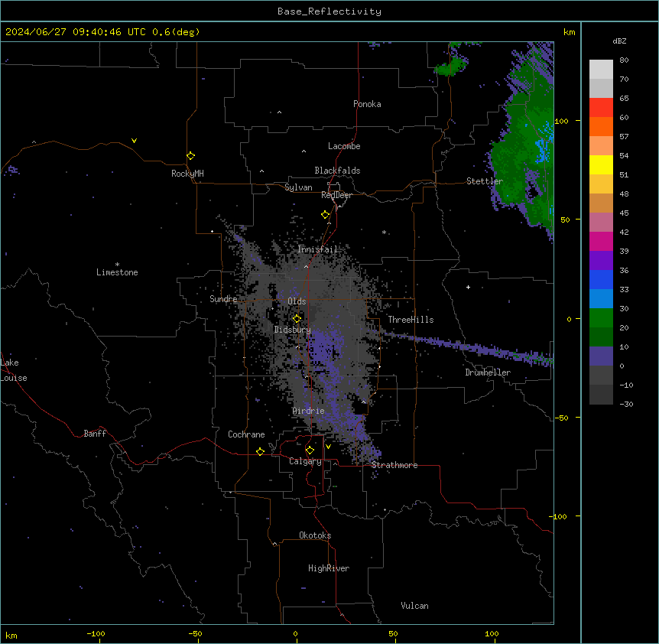Select the Okotoks label
This screenshot has width=659, height=644.
click(x=315, y=535)
